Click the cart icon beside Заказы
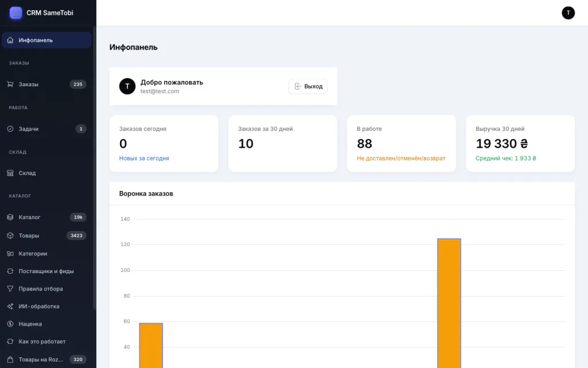The height and width of the screenshot is (368, 588). pyautogui.click(x=10, y=84)
